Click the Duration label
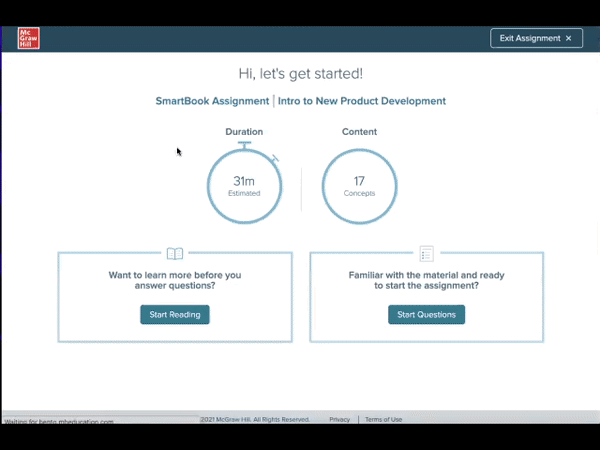This screenshot has height=450, width=600. pos(244,131)
